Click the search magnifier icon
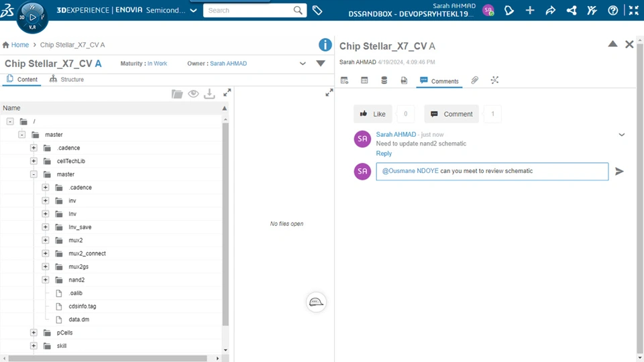This screenshot has height=362, width=644. pyautogui.click(x=298, y=10)
